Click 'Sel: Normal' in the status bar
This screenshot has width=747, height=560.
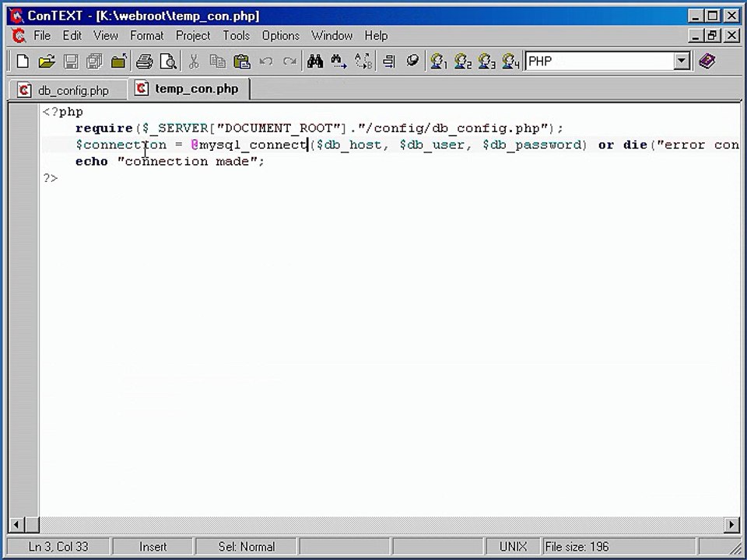(247, 547)
